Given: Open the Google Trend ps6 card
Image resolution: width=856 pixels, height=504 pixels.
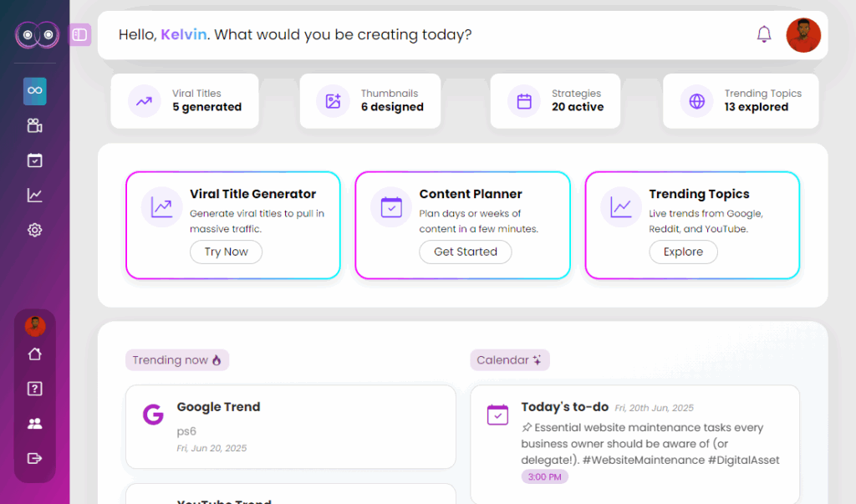Looking at the screenshot, I should (290, 427).
